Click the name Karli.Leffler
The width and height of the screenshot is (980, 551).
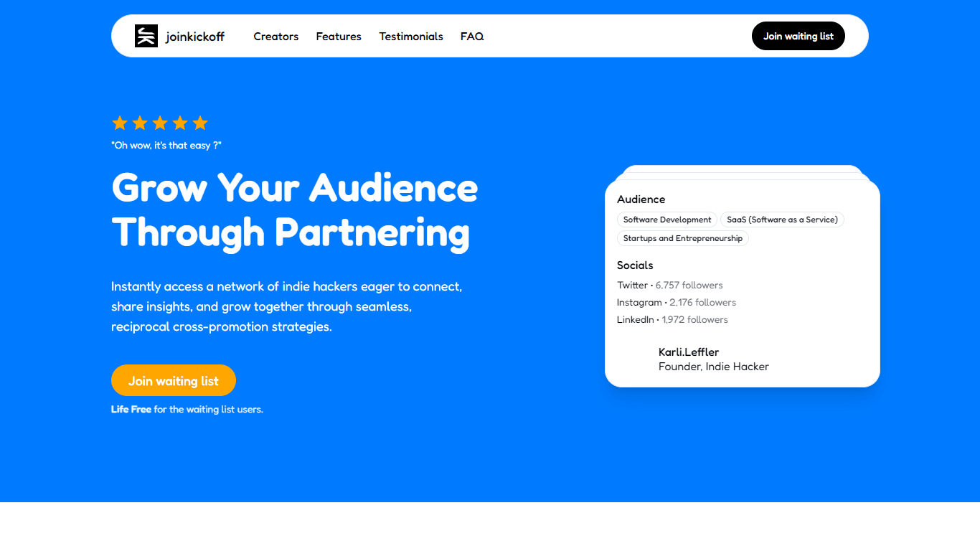click(x=689, y=352)
